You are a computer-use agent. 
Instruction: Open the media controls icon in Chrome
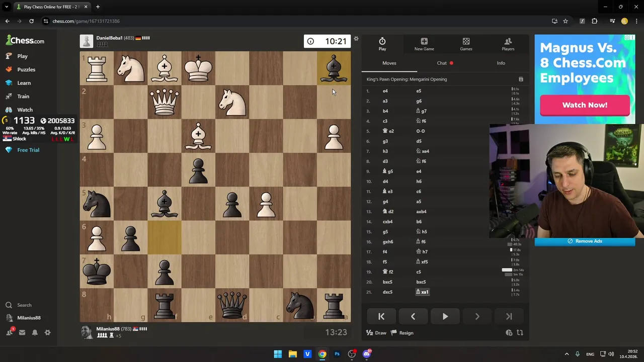[612, 21]
